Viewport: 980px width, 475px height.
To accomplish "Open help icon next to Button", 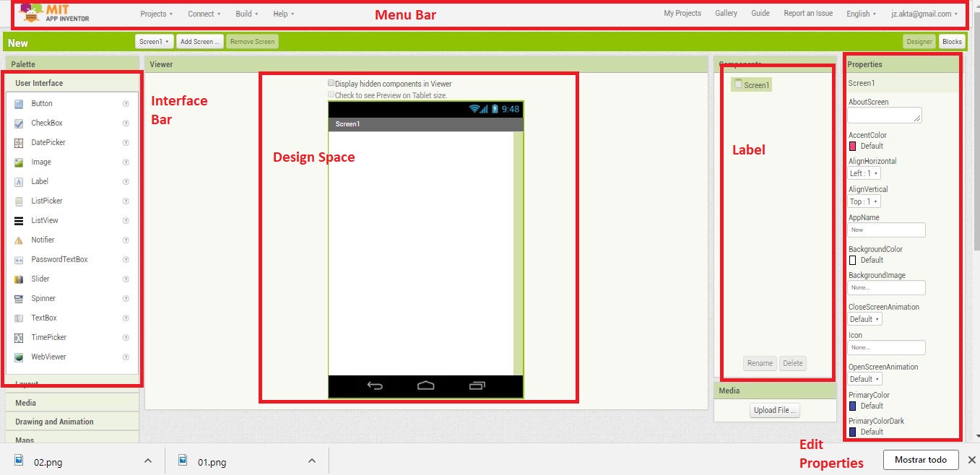I will click(126, 104).
